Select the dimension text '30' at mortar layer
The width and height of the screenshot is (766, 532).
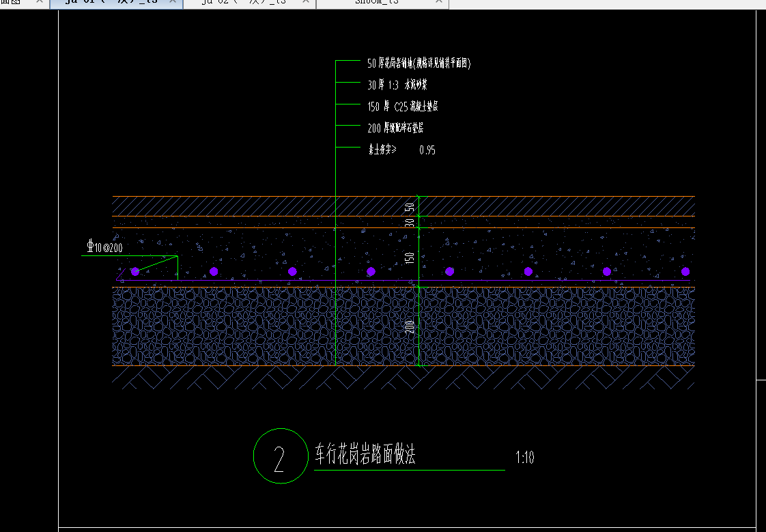click(x=411, y=223)
